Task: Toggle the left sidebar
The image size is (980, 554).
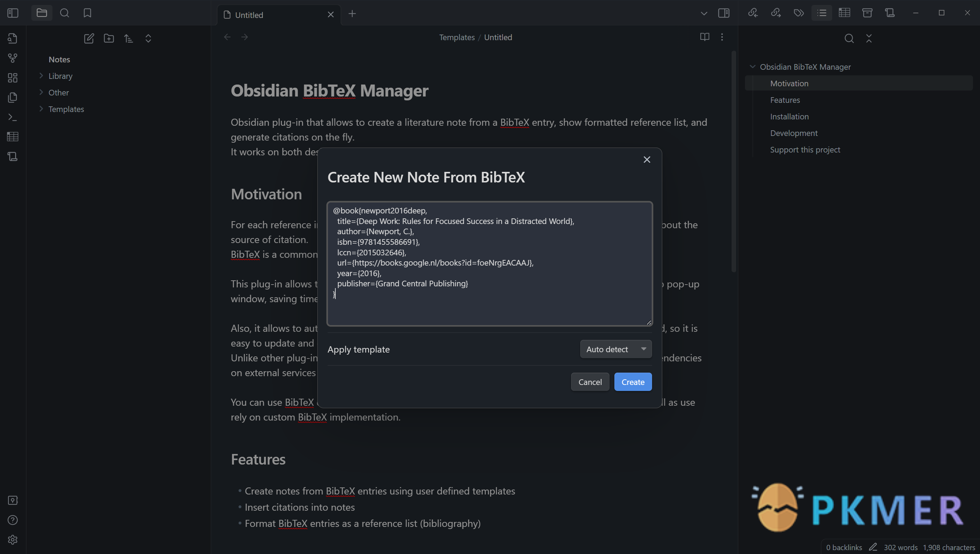Action: click(x=13, y=13)
